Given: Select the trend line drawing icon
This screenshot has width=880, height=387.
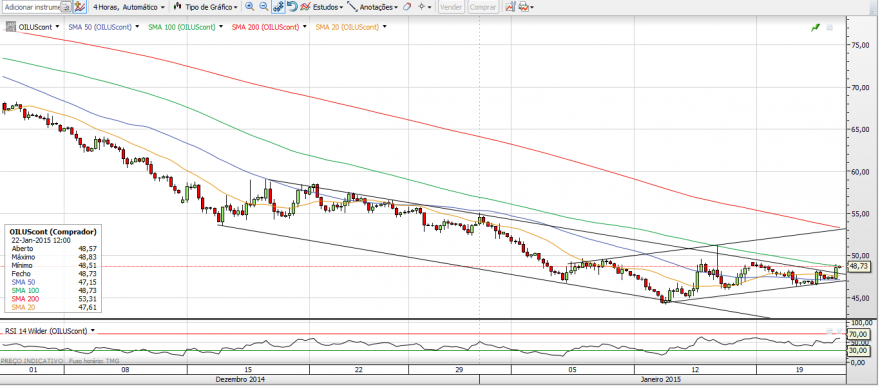Looking at the screenshot, I should click(352, 7).
